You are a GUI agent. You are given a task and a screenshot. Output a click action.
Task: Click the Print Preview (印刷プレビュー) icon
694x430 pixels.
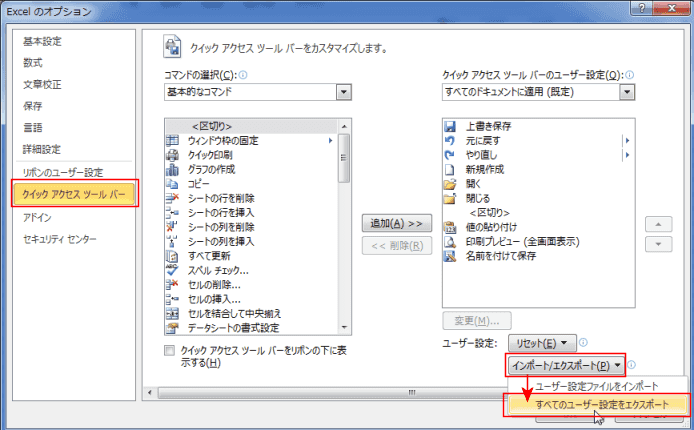point(450,242)
